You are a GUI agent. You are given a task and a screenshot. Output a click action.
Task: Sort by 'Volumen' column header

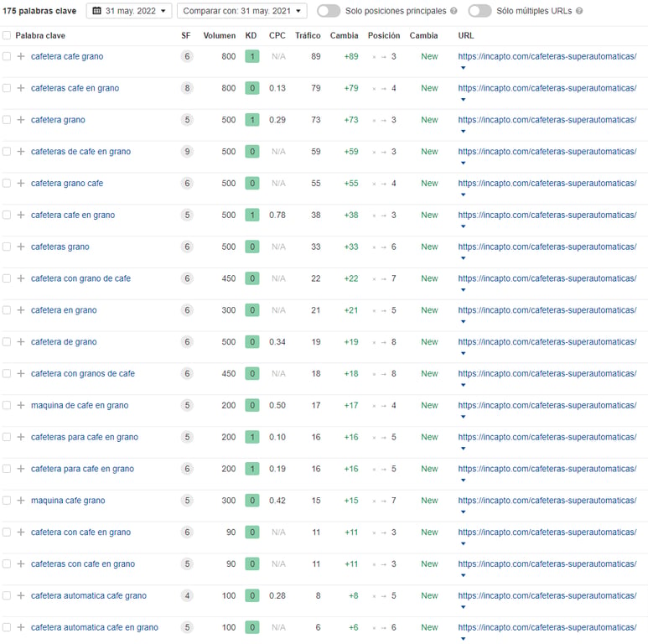[x=219, y=35]
